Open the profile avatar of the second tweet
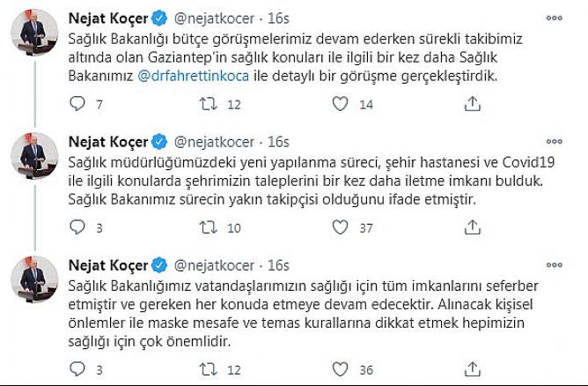 (34, 155)
